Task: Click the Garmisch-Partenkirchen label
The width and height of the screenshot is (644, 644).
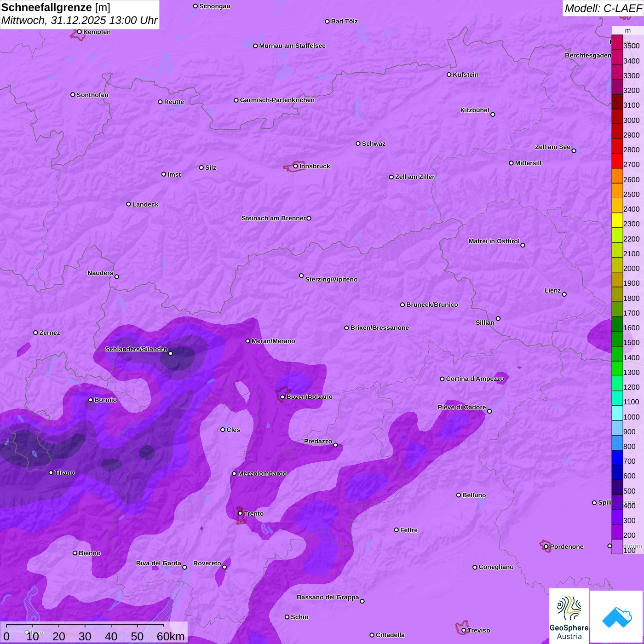Action: [x=277, y=100]
